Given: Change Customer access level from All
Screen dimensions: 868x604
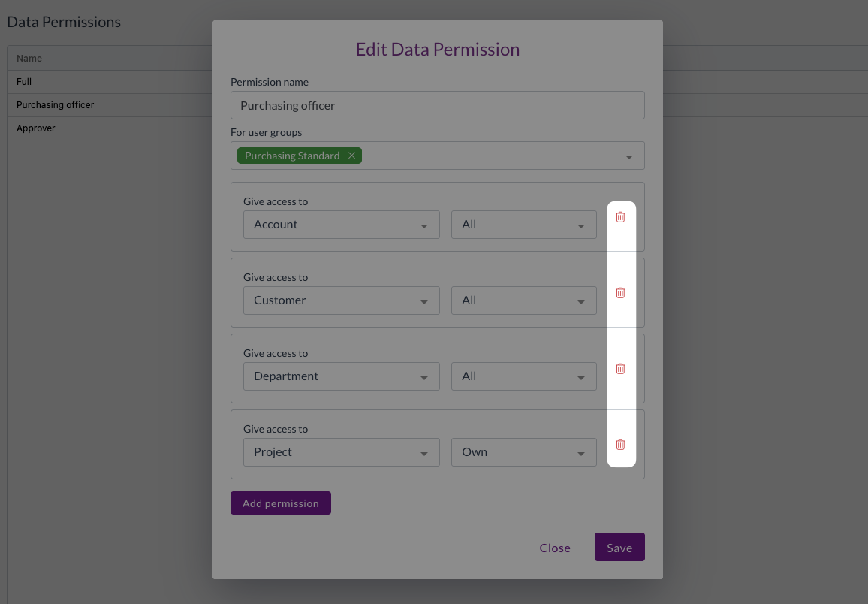Looking at the screenshot, I should coord(523,300).
